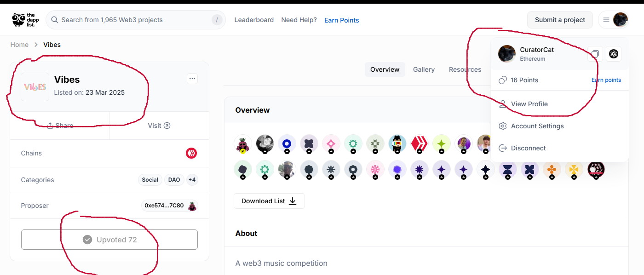Click the pixel punk avatar with rainbow glasses

pos(397,144)
